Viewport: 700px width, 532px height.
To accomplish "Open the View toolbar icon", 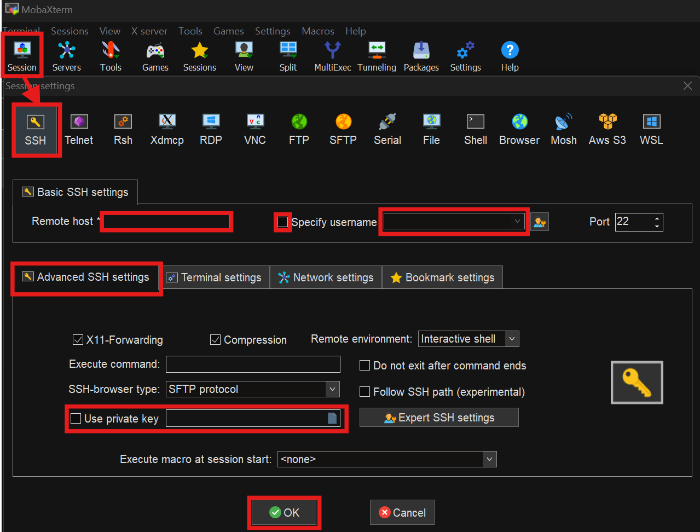I will click(244, 56).
